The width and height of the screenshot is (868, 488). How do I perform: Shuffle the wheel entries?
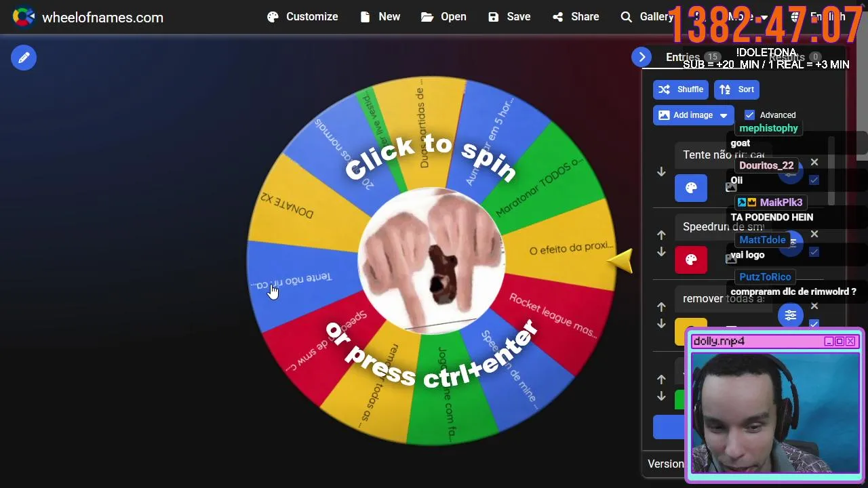pos(681,89)
